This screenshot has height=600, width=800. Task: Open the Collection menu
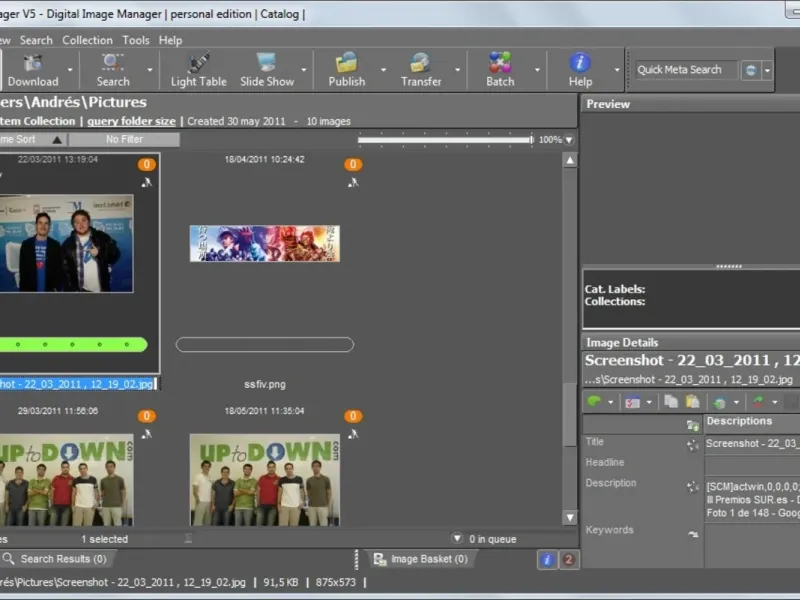[87, 40]
